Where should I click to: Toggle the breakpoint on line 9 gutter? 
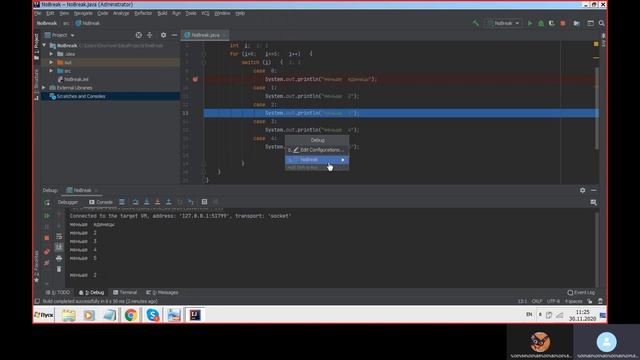tap(195, 79)
